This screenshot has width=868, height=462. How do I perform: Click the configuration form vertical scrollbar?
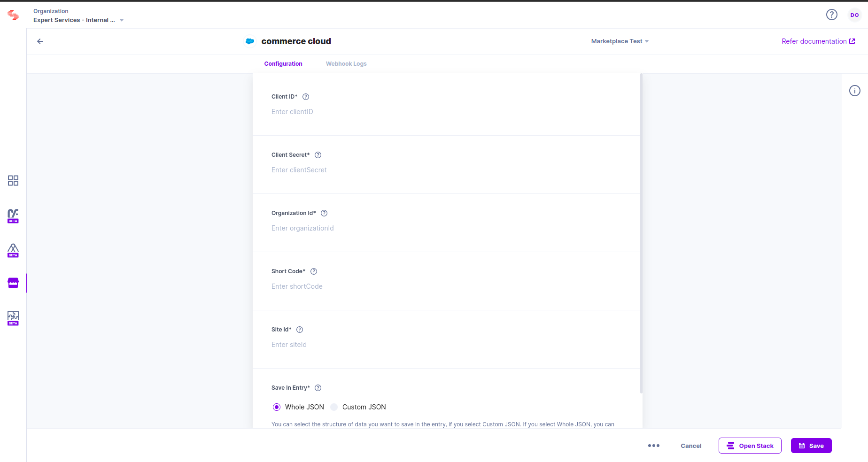[641, 233]
